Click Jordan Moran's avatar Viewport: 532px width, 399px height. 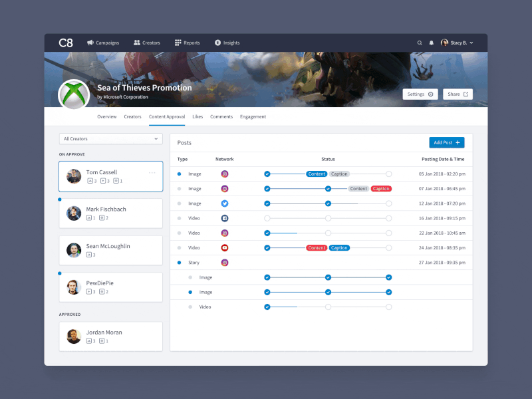tap(74, 336)
